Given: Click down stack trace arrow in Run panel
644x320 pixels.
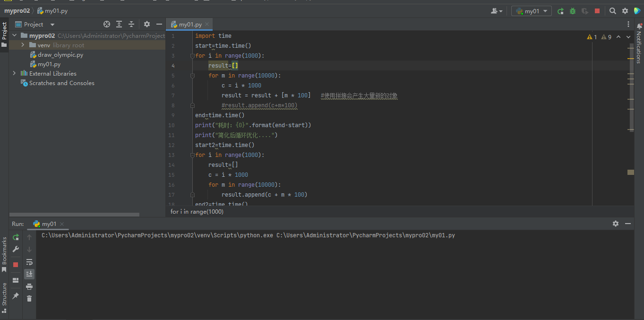Looking at the screenshot, I should [x=29, y=250].
